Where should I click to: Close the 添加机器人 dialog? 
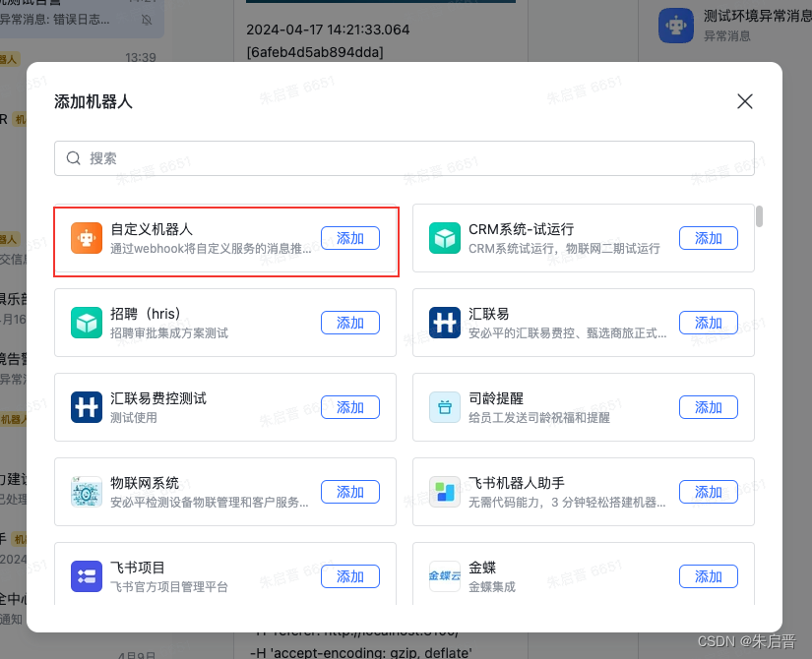[x=745, y=101]
